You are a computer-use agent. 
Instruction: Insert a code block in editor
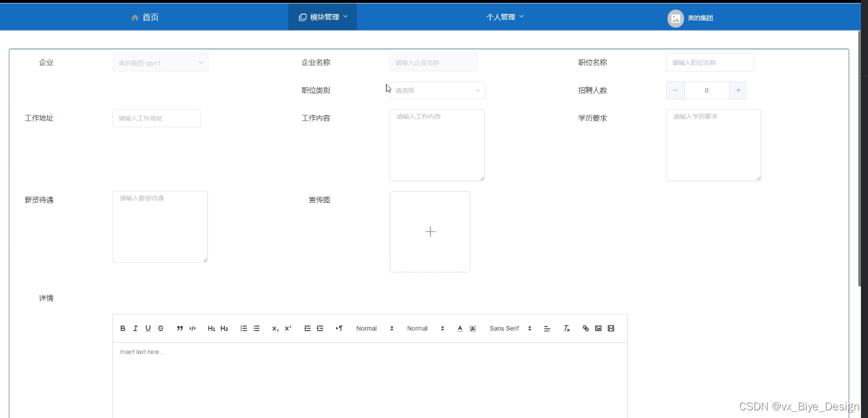point(193,328)
